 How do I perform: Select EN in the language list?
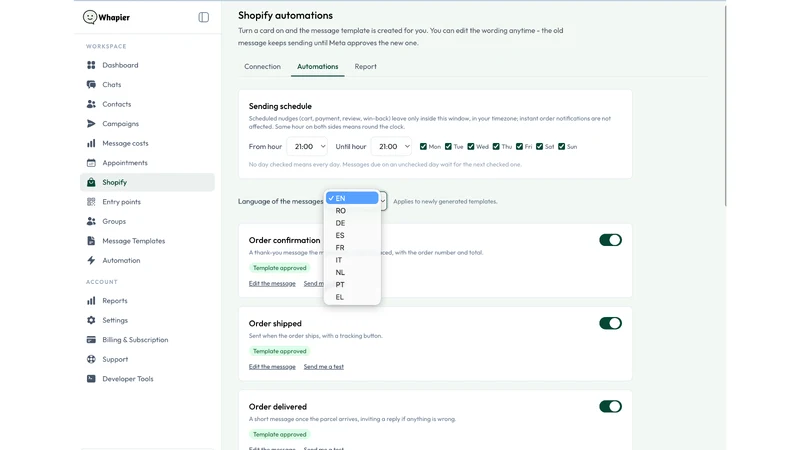[x=352, y=198]
